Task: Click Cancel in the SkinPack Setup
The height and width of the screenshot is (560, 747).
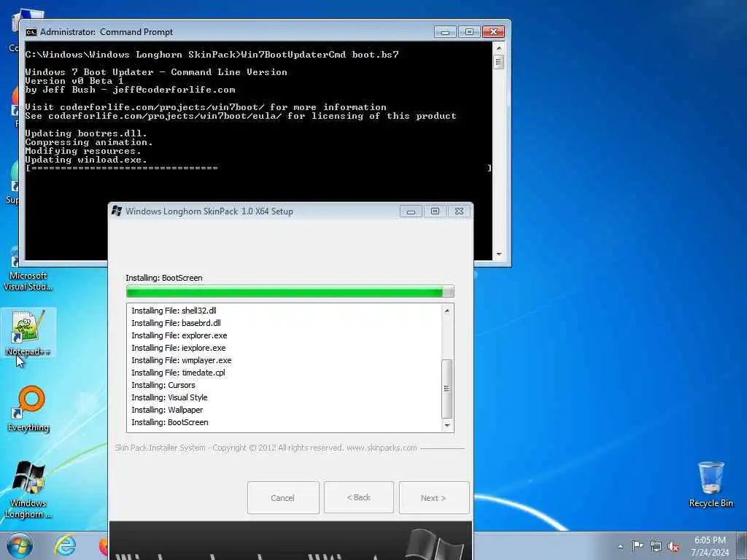Action: [x=283, y=497]
